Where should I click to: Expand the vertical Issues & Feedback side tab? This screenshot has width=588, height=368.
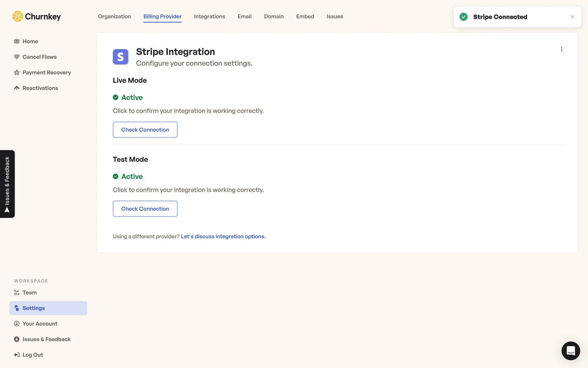[x=7, y=184]
